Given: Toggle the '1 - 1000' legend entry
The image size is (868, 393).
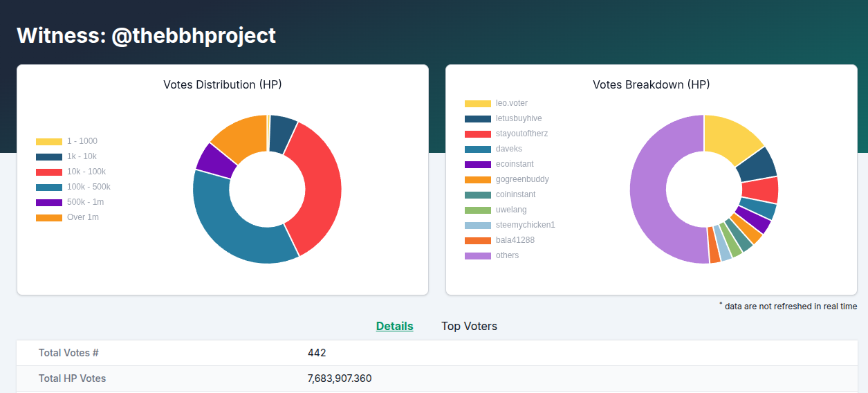Looking at the screenshot, I should click(66, 141).
